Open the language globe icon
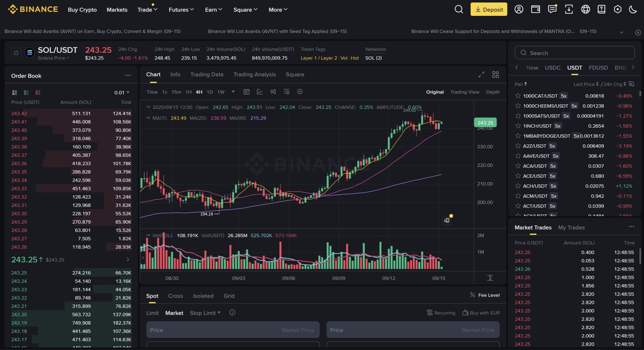The height and width of the screenshot is (350, 644). (585, 9)
